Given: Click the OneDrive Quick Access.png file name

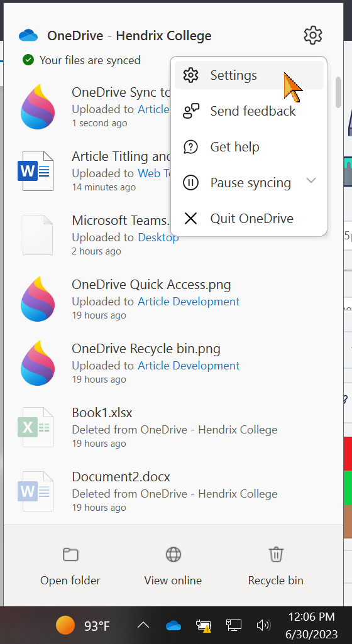Looking at the screenshot, I should click(x=151, y=284).
